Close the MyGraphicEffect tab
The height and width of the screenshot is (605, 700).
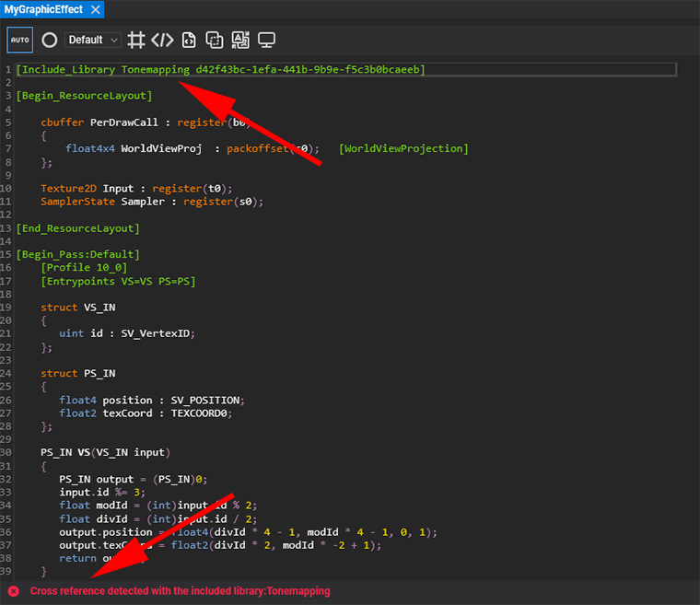pos(93,9)
